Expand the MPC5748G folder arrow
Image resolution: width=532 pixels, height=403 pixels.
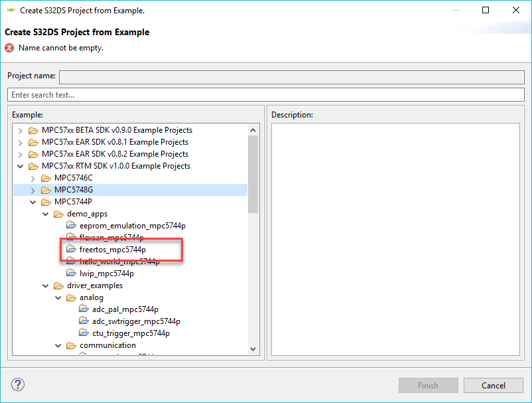coord(33,190)
